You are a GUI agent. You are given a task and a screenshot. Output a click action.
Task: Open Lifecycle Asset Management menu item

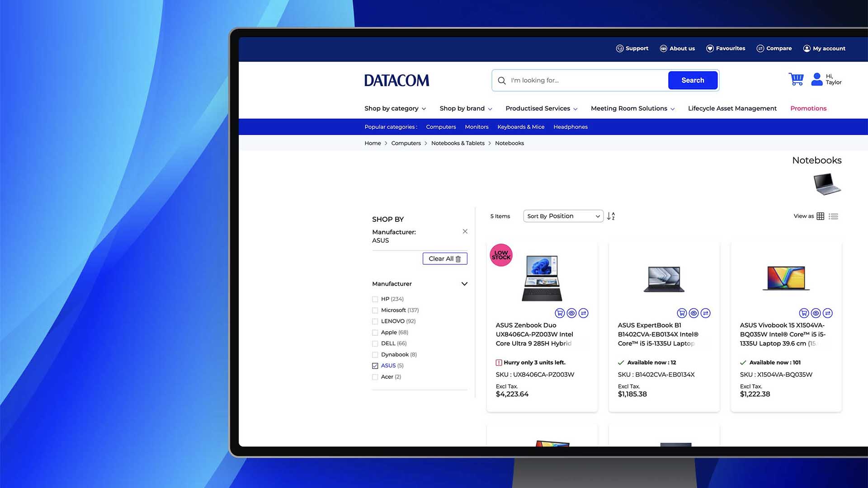point(732,108)
